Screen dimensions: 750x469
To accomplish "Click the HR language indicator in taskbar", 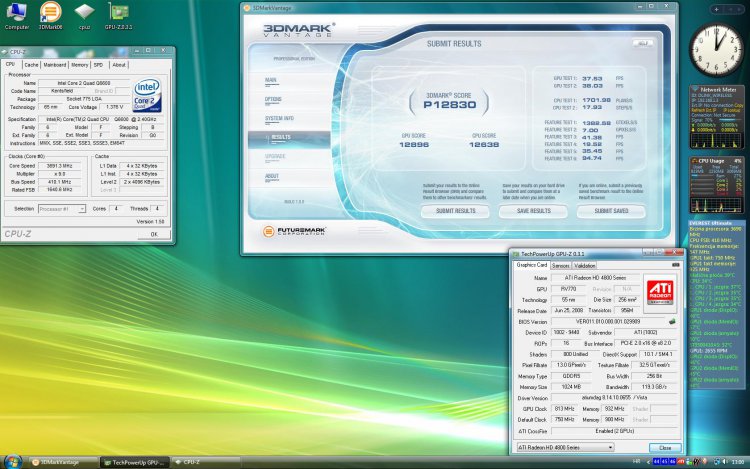I will click(x=636, y=461).
